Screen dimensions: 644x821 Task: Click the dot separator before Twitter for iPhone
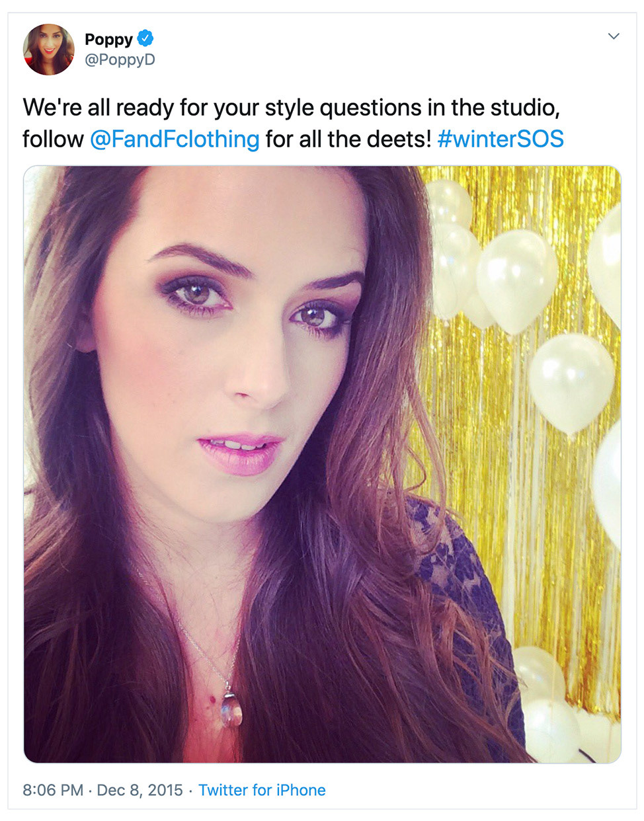(190, 790)
